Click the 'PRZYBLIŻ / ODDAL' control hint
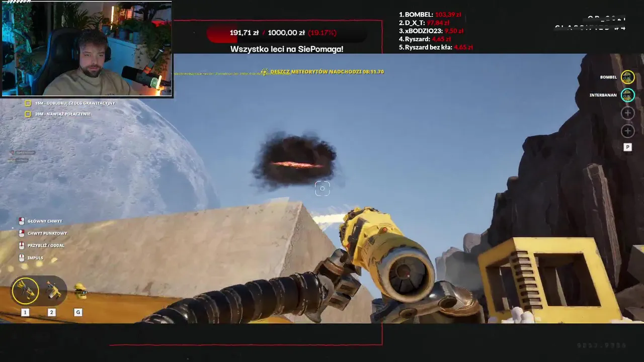This screenshot has height=362, width=644. (46, 245)
